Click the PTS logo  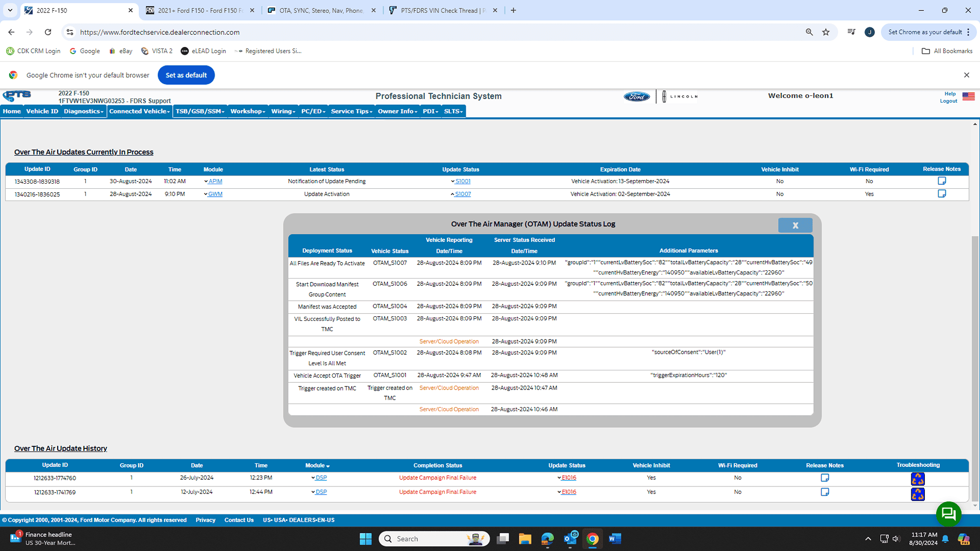point(17,96)
